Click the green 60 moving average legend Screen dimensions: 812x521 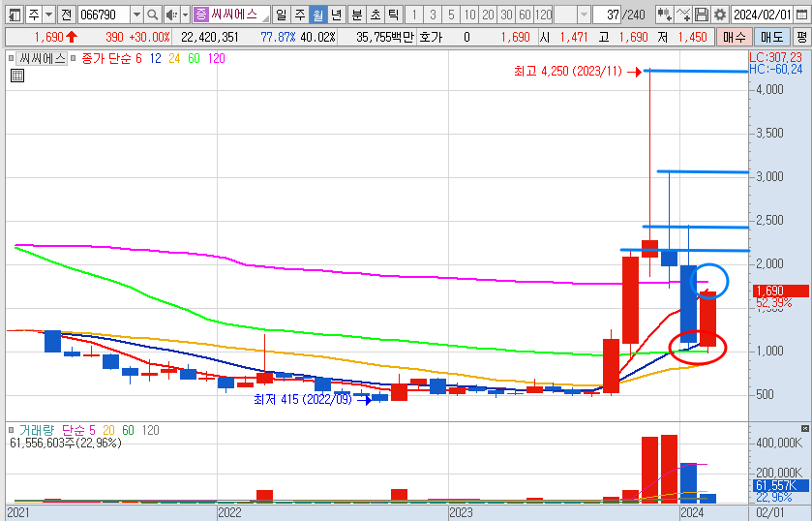(194, 58)
